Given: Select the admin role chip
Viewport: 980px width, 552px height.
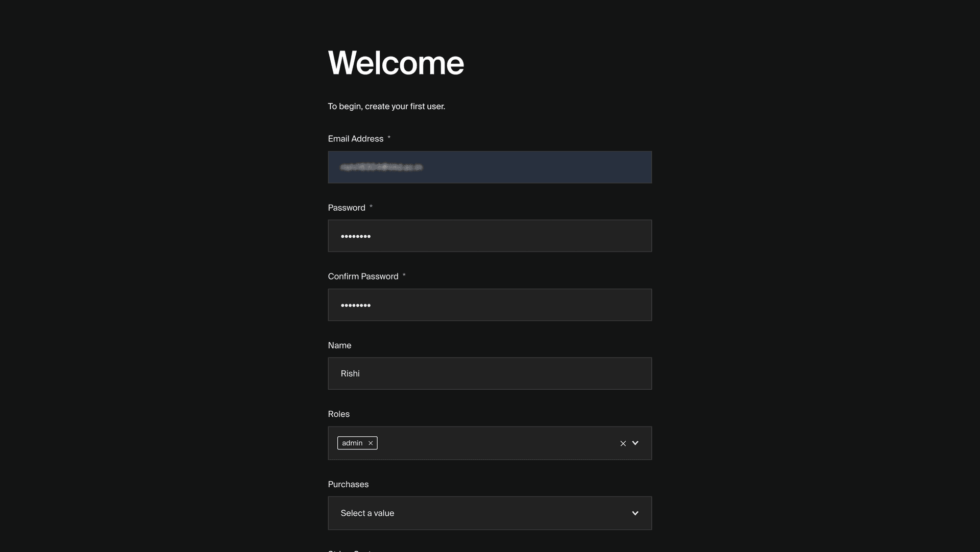Looking at the screenshot, I should pyautogui.click(x=353, y=443).
